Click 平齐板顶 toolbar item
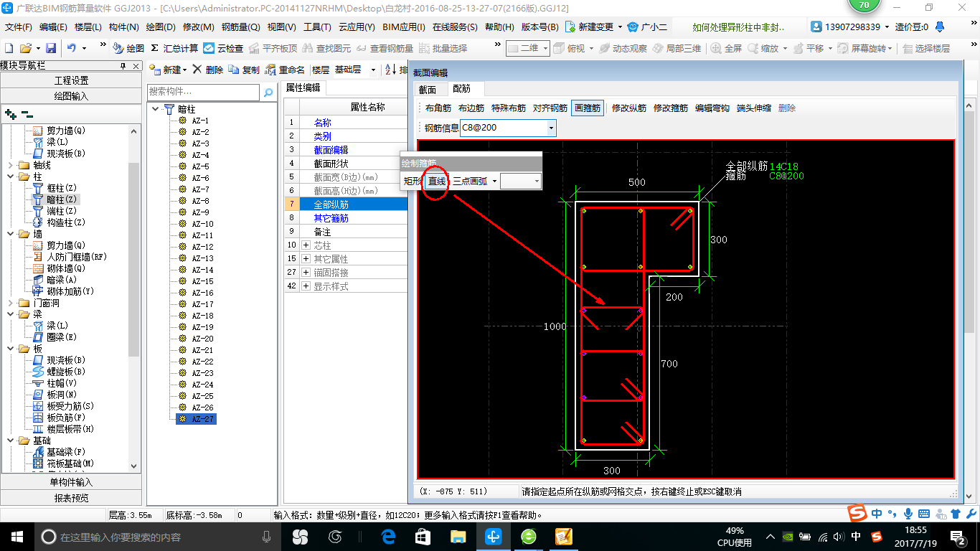 click(273, 48)
